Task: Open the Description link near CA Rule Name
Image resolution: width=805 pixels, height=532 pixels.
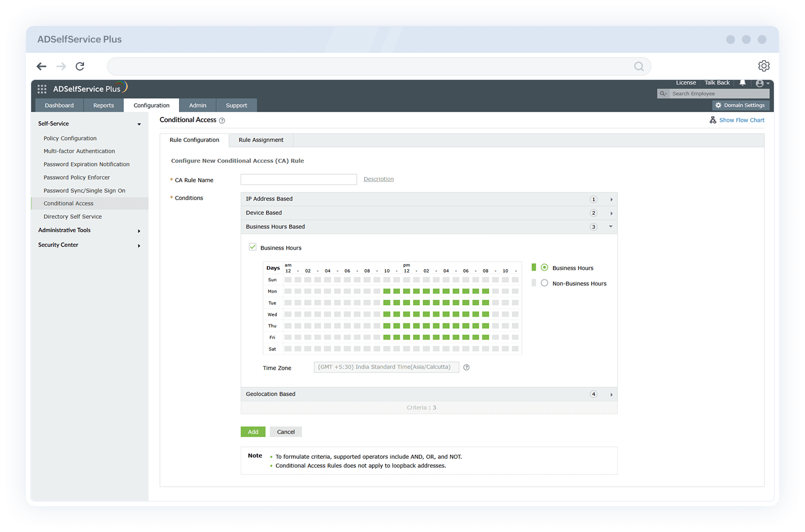Action: [378, 179]
